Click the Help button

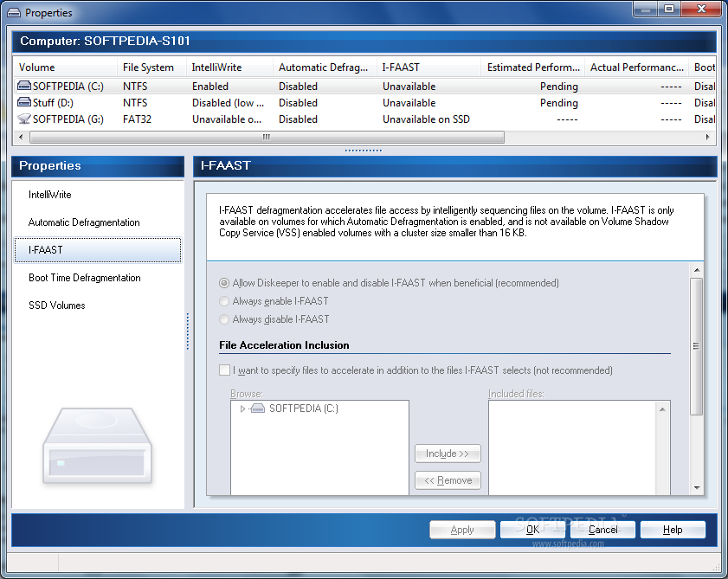click(673, 530)
